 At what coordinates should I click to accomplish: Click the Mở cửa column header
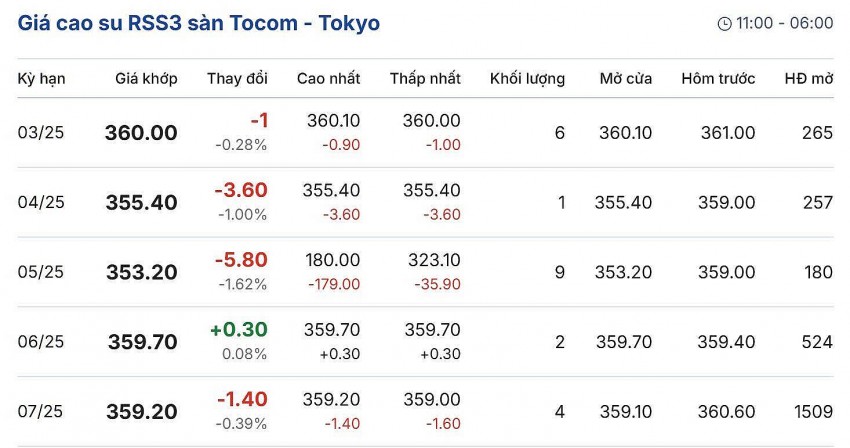point(625,78)
